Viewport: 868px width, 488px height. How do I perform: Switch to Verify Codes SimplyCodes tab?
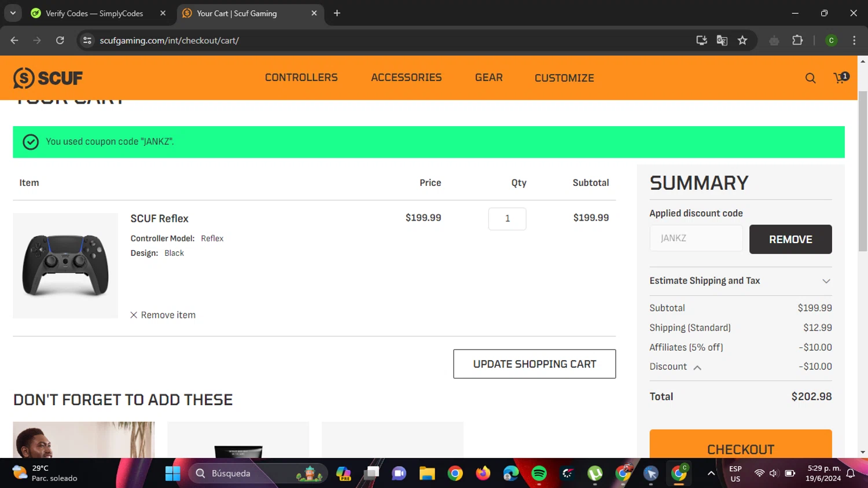point(94,13)
